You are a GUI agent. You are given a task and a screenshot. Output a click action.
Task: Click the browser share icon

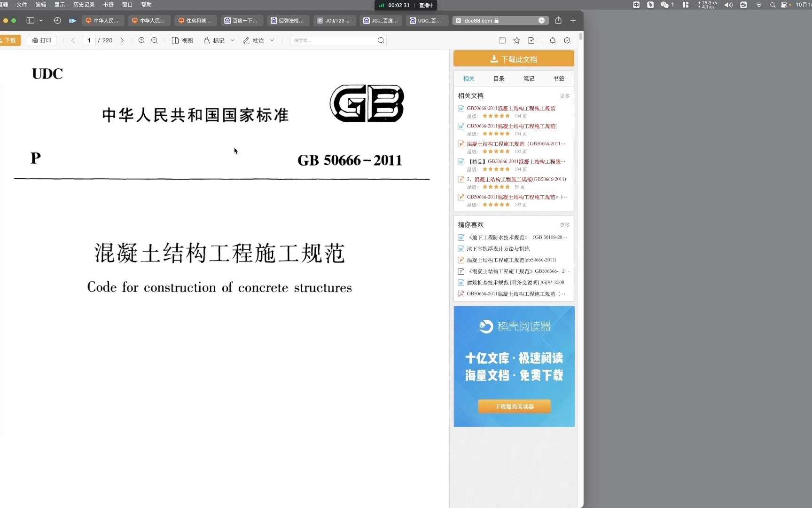[558, 20]
